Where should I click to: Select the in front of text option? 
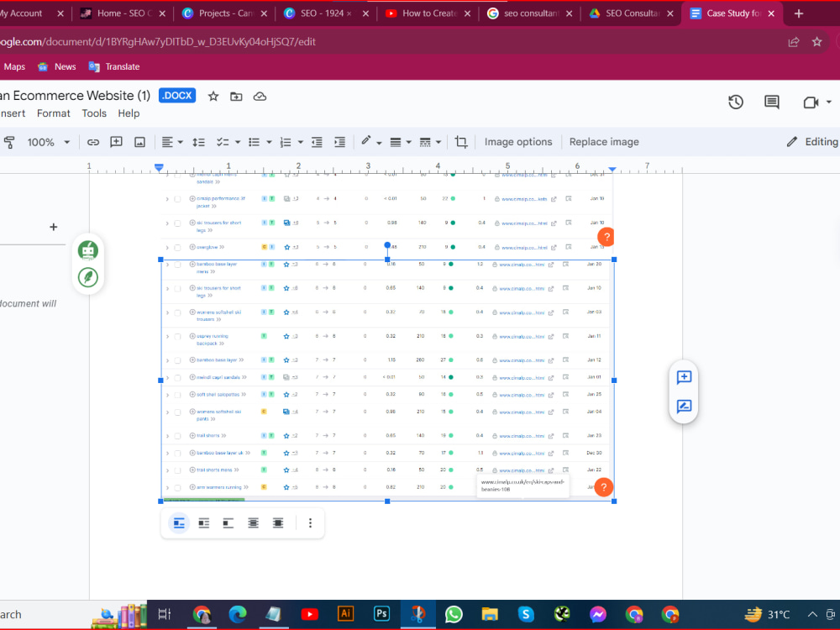click(277, 522)
